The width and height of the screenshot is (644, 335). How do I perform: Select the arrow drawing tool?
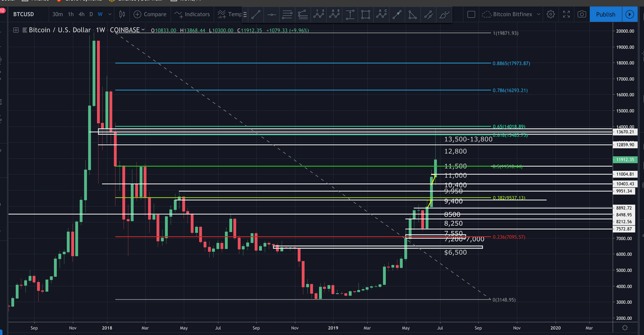coord(396,15)
